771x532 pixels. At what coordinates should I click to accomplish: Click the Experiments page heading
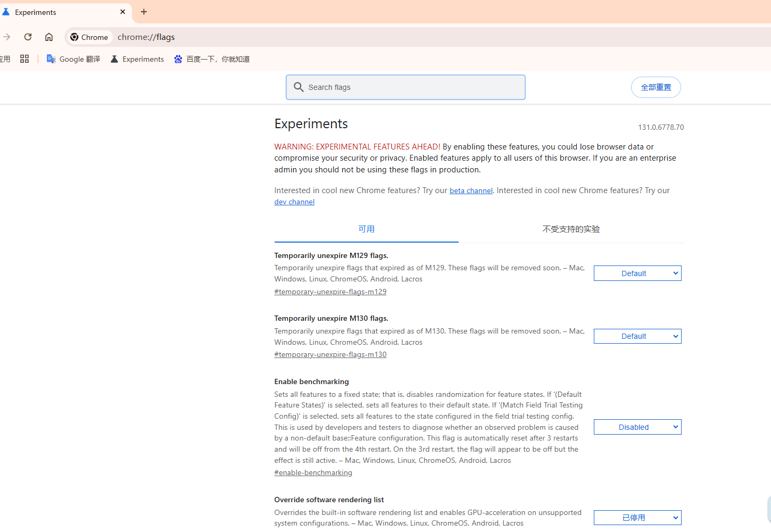pyautogui.click(x=311, y=124)
